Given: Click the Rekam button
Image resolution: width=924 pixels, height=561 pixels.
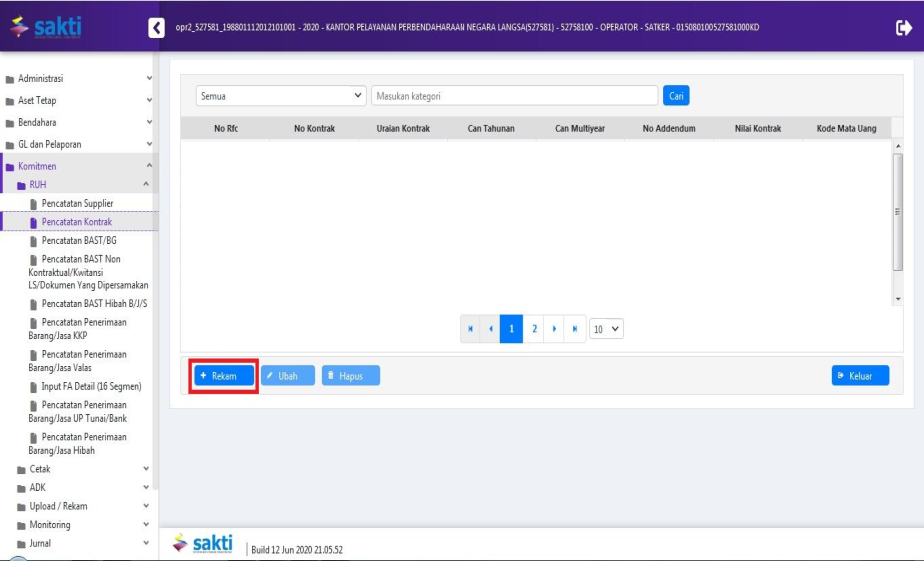Looking at the screenshot, I should coord(224,376).
